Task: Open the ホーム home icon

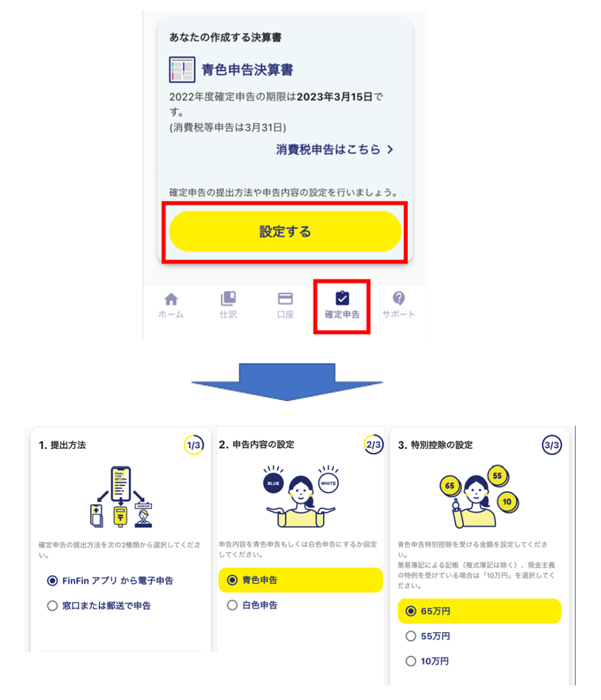Action: pyautogui.click(x=171, y=299)
